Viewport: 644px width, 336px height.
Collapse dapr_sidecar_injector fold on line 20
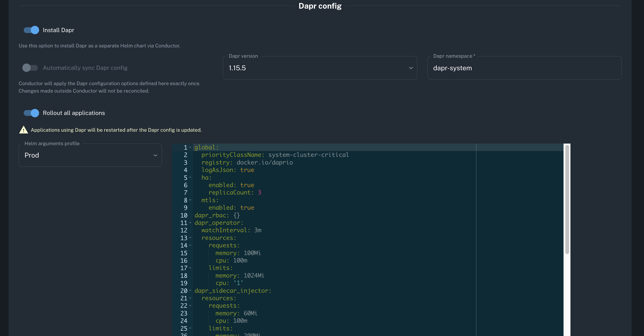(x=190, y=290)
